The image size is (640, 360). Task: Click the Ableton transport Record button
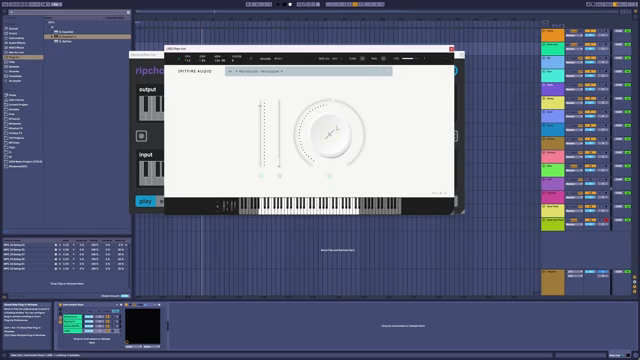(290, 4)
